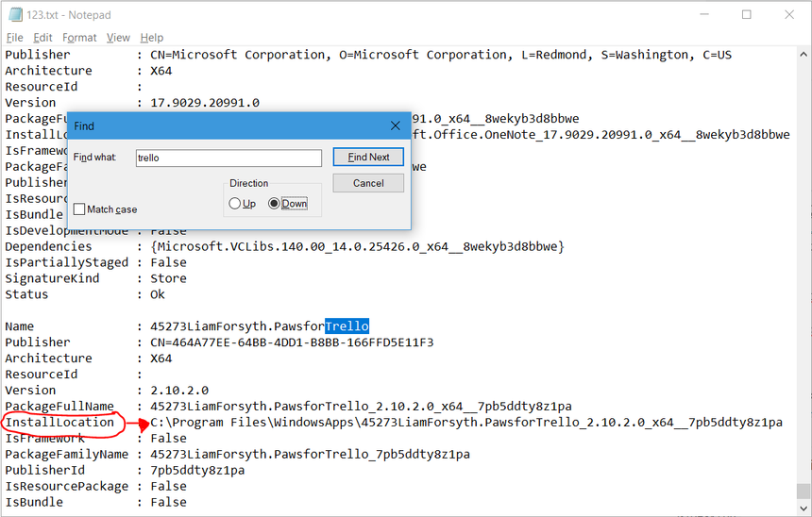Click the vertical scrollbar's down arrow
Screen dimensions: 812x517
click(804, 509)
